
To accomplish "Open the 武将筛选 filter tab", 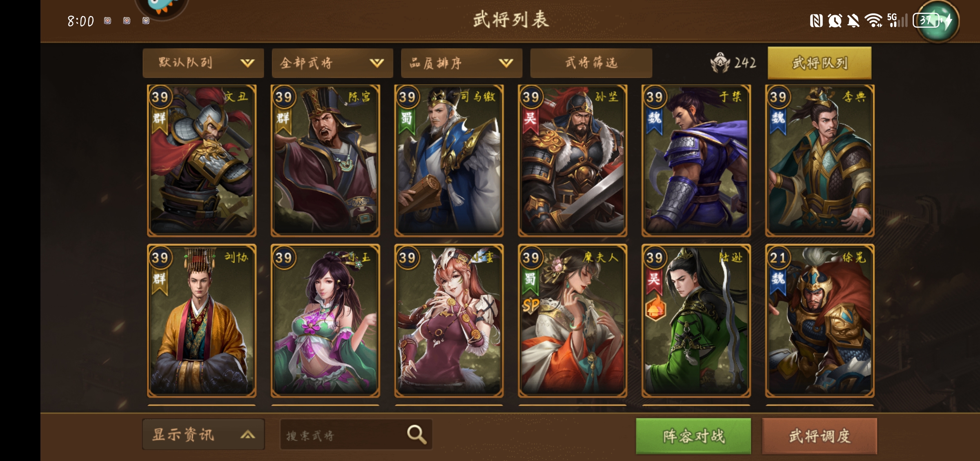I will tap(591, 63).
